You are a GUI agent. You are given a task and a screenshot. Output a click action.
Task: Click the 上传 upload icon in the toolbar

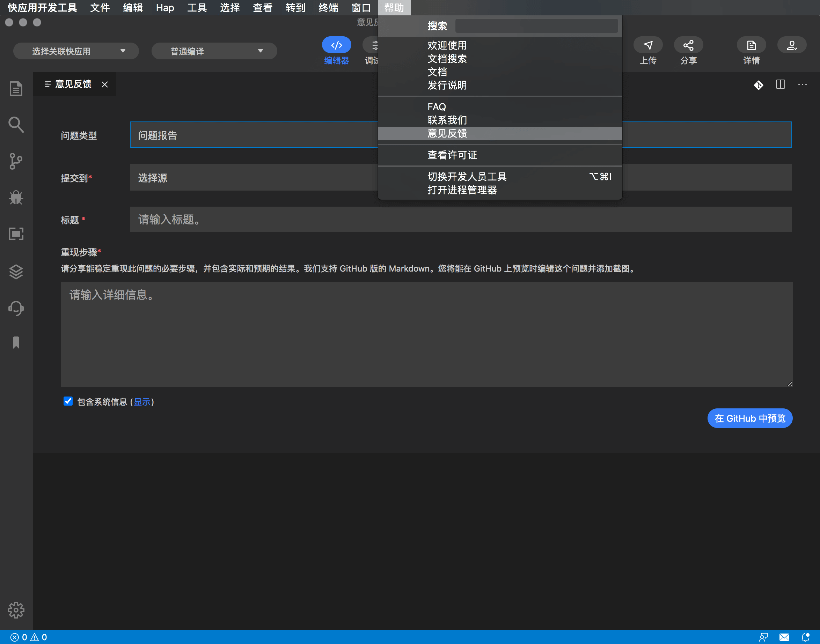click(648, 44)
